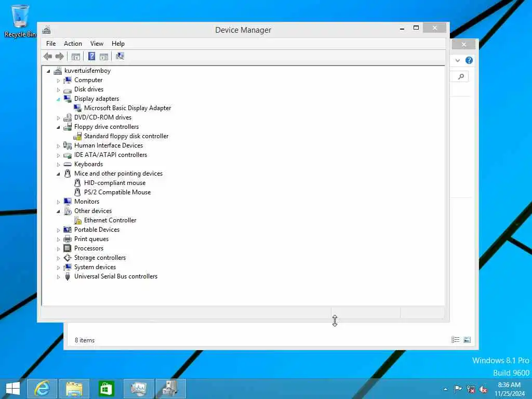Click the Universal Serial Bus controllers icon
532x399 pixels.
point(68,276)
